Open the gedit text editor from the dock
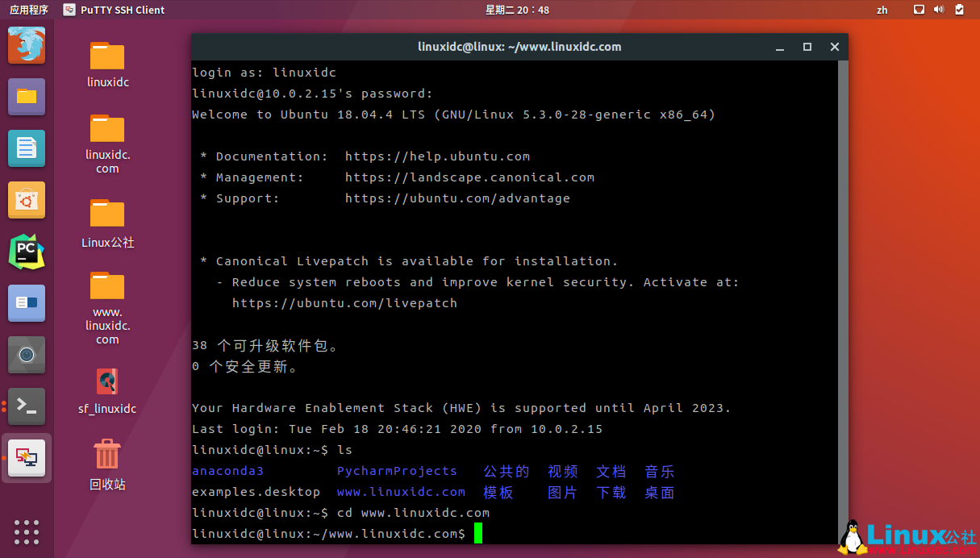This screenshot has height=558, width=980. click(27, 148)
